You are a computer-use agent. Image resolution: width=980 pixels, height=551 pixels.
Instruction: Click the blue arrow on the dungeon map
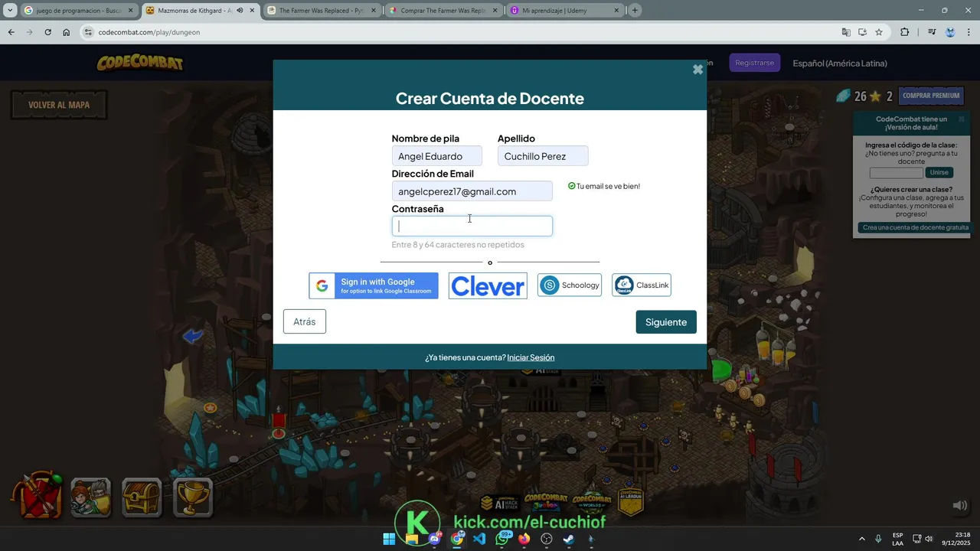point(193,336)
